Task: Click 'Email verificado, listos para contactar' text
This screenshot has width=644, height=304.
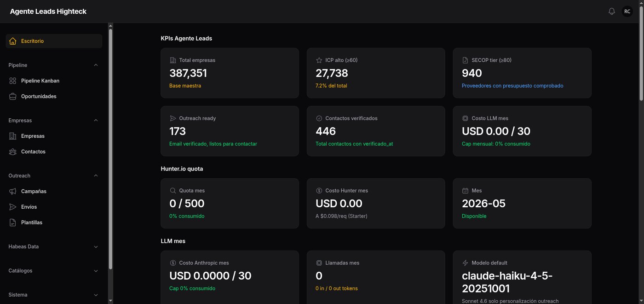Action: 213,144
